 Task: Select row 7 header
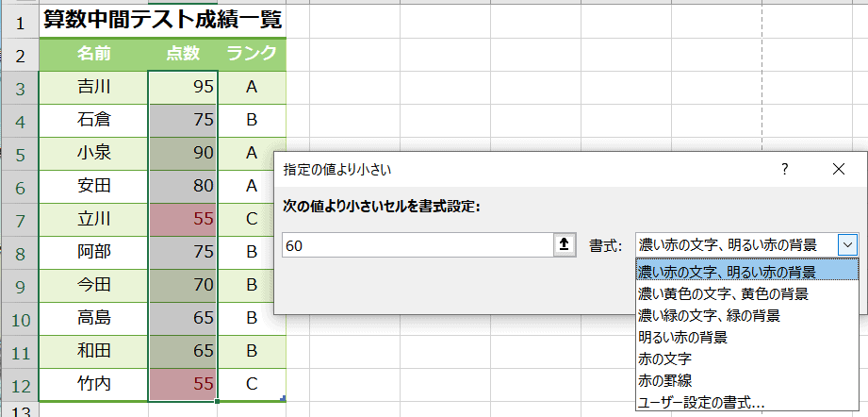[x=19, y=220]
